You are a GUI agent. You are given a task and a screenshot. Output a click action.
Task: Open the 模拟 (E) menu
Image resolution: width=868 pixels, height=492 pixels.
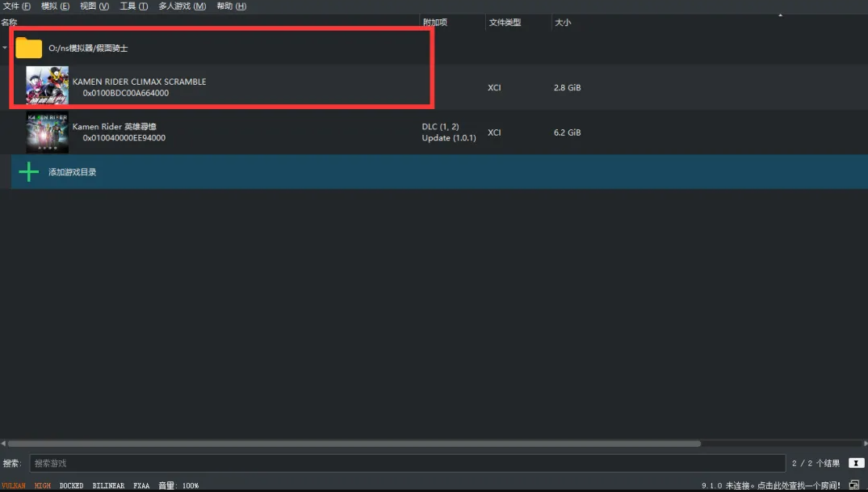[x=56, y=6]
